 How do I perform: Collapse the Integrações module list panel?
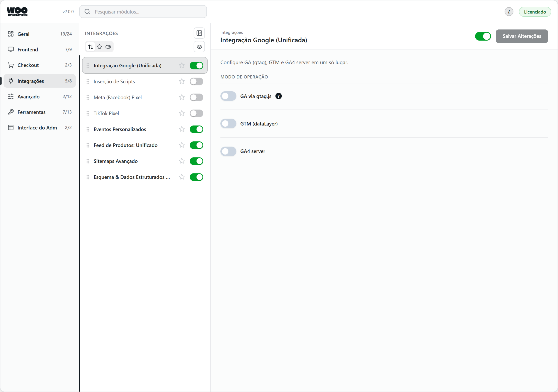(199, 33)
